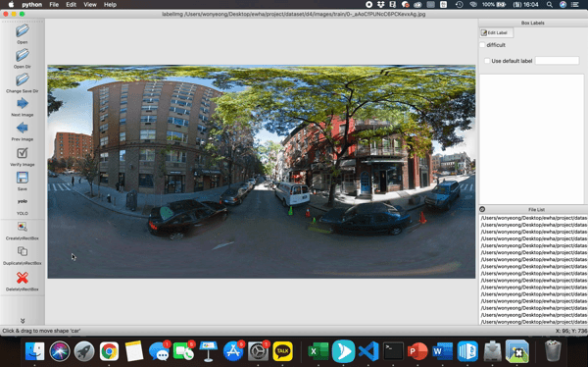
Task: Click the battery 100% indicator
Action: (494, 5)
